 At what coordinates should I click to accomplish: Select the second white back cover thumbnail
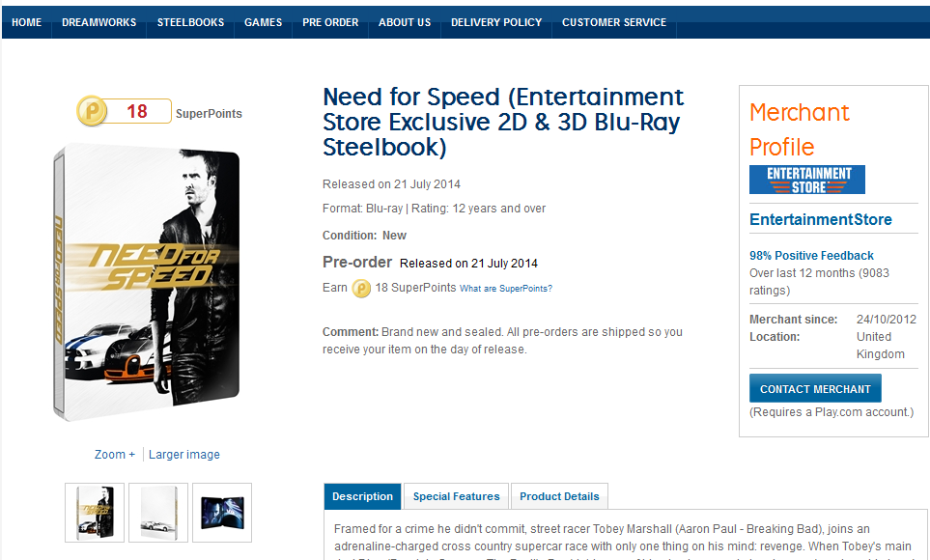[x=158, y=513]
